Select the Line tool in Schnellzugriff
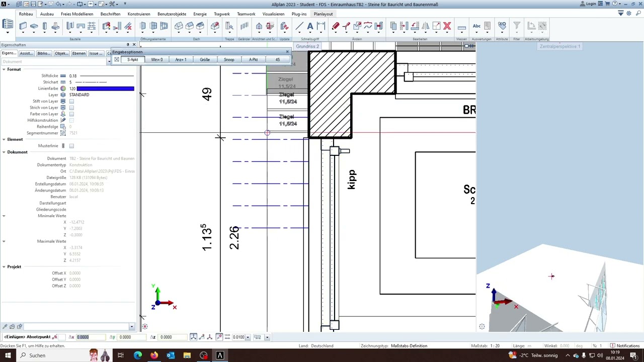Screen dimensions: 644x362 299,26
